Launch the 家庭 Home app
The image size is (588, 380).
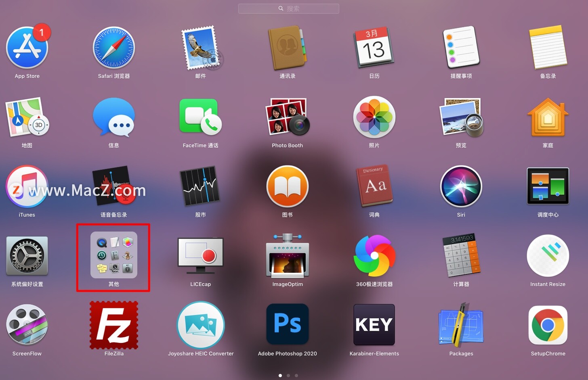point(548,117)
